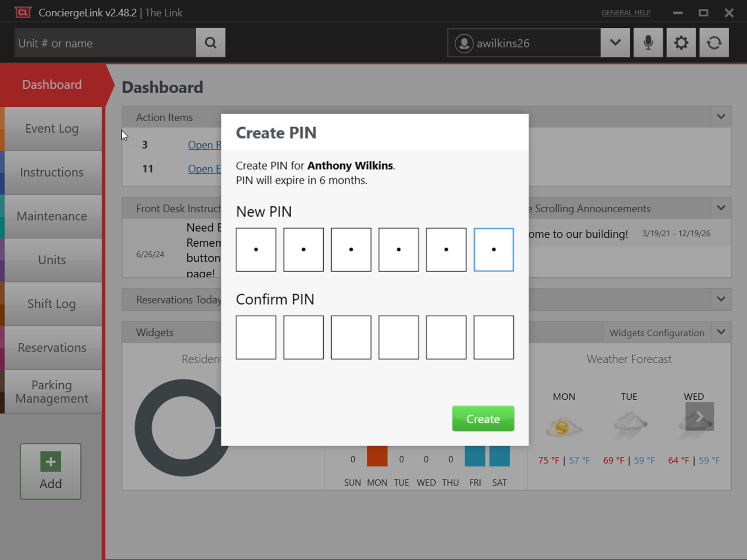This screenshot has height=560, width=747.
Task: Click the microphone icon
Action: 648,43
